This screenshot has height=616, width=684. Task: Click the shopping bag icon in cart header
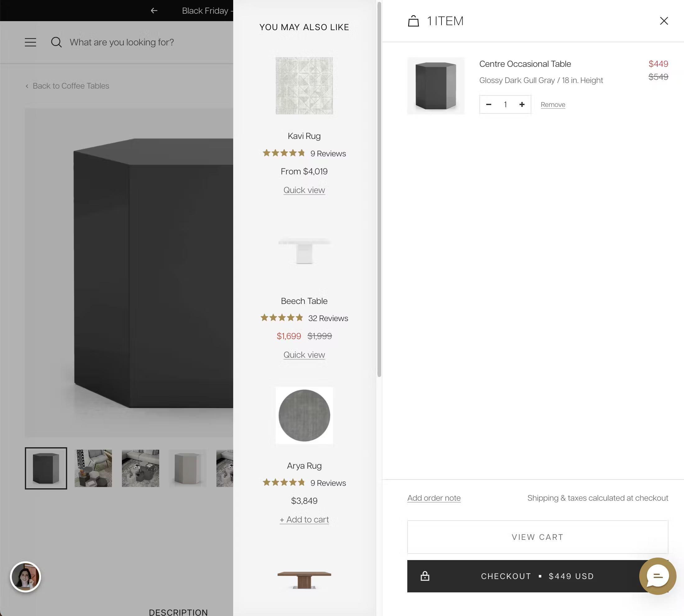pos(414,21)
